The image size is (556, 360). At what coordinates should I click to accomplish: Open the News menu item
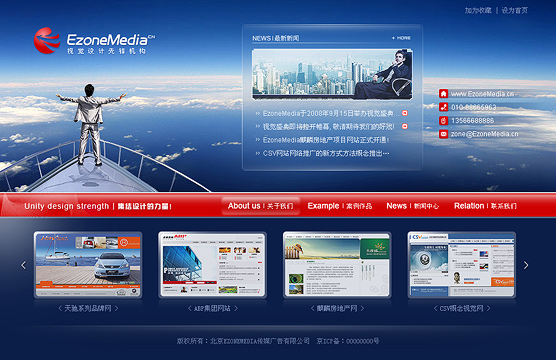point(412,206)
